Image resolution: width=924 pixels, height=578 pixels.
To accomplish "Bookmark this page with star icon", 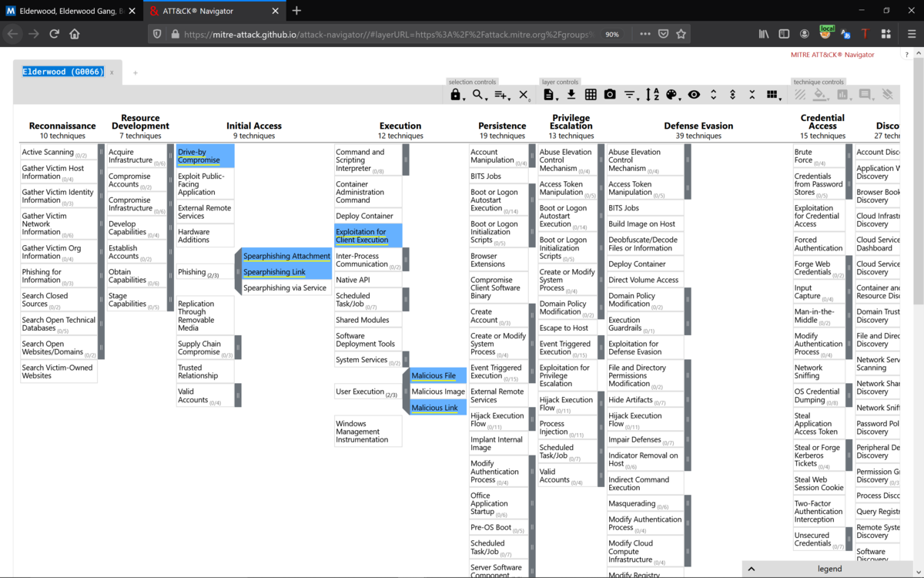I will coord(681,34).
